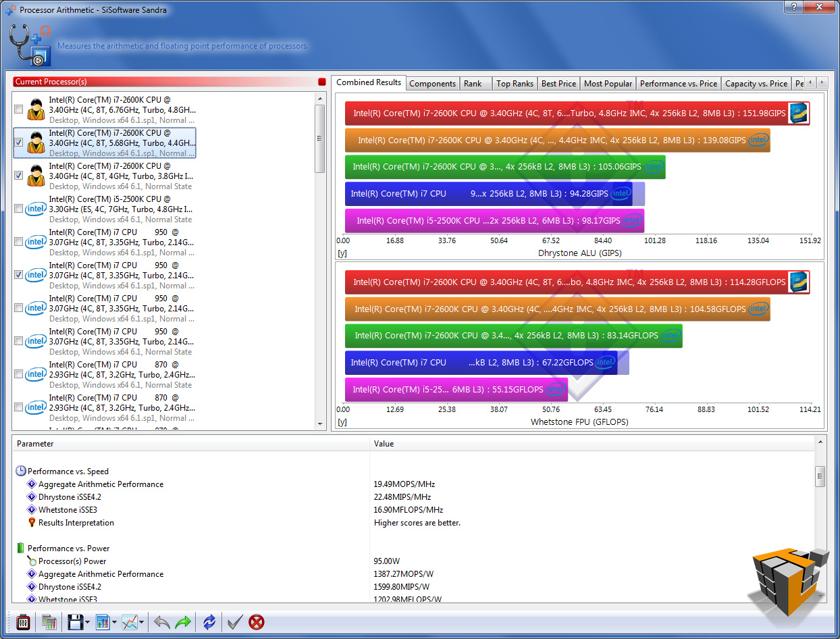Select the green 105.06GIPS bar
The width and height of the screenshot is (840, 639).
505,167
